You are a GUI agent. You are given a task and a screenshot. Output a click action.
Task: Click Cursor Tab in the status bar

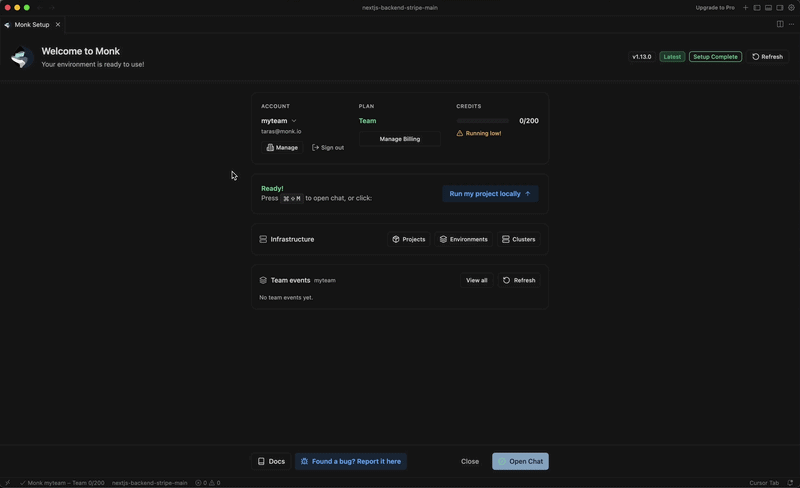(764, 483)
